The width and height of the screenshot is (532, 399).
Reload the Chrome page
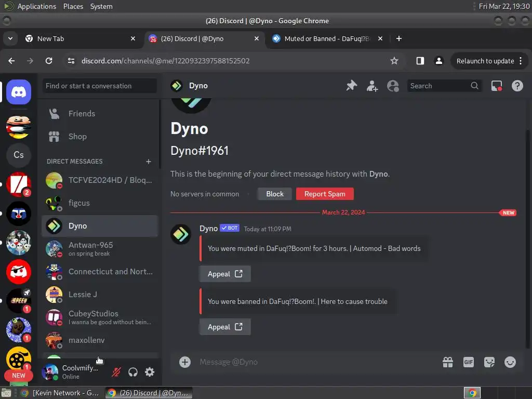click(x=49, y=61)
